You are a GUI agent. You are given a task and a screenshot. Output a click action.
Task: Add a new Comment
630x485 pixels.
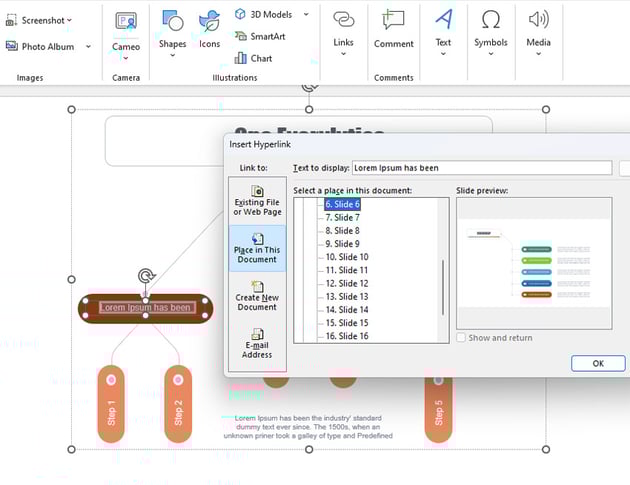pos(393,29)
